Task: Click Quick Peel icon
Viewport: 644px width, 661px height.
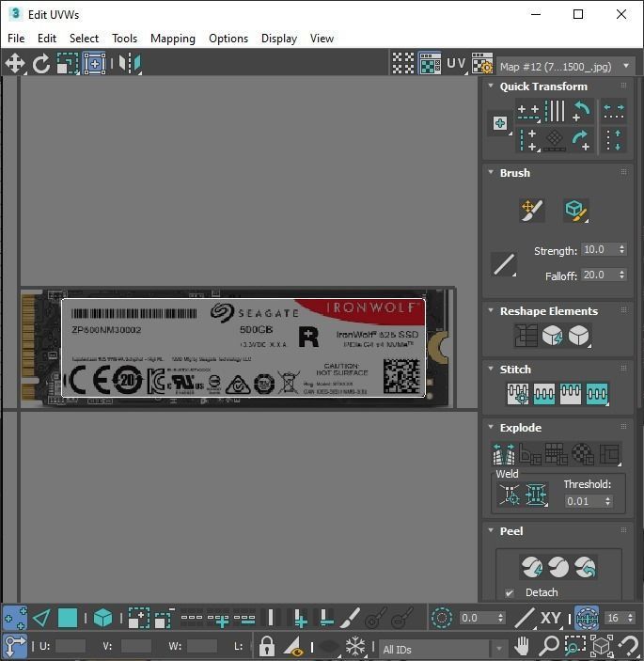Action: point(532,567)
